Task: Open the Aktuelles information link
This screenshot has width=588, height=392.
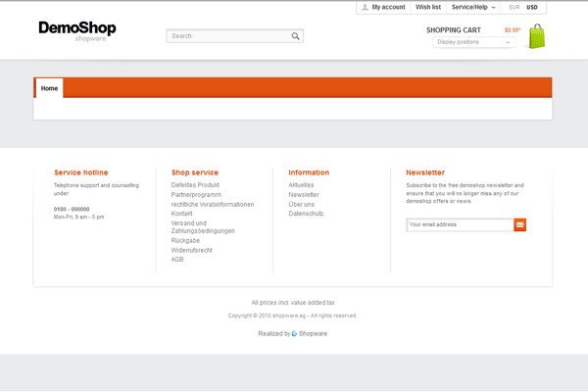Action: (301, 184)
